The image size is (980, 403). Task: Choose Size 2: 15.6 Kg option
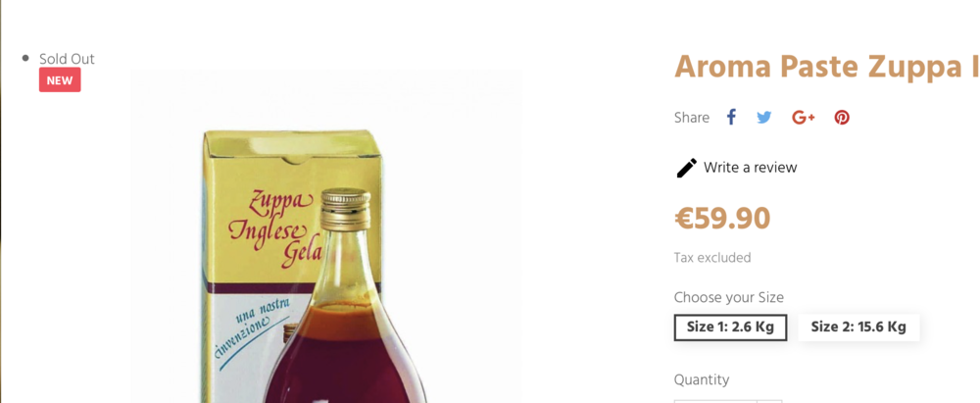[x=858, y=327]
